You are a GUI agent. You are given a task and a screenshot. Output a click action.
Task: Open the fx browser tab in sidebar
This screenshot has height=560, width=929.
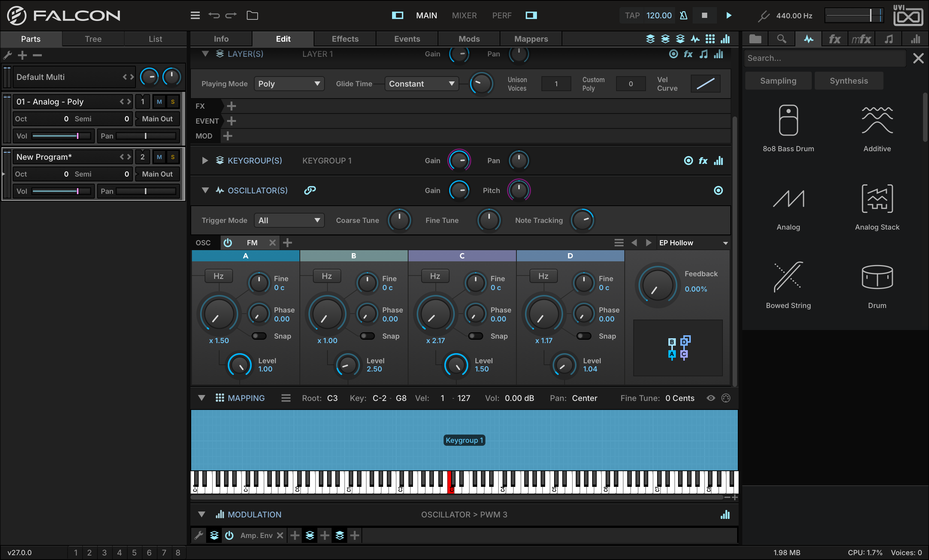coord(835,39)
